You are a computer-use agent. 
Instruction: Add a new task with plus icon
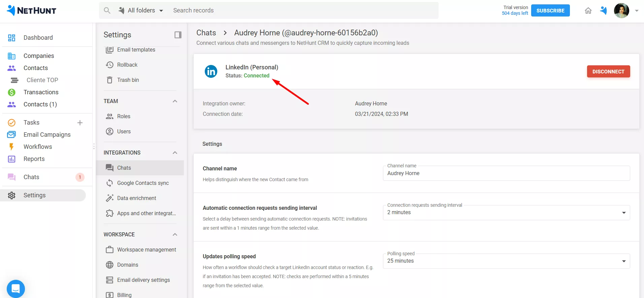click(x=80, y=123)
